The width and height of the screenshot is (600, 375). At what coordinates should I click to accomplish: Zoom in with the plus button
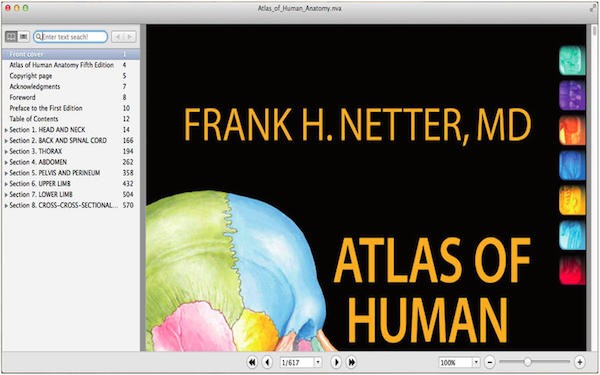(x=579, y=362)
